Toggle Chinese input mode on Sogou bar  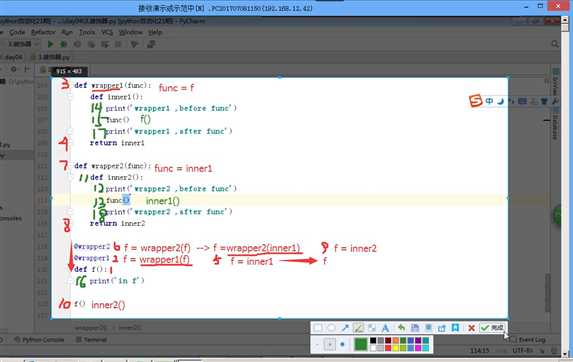click(489, 101)
